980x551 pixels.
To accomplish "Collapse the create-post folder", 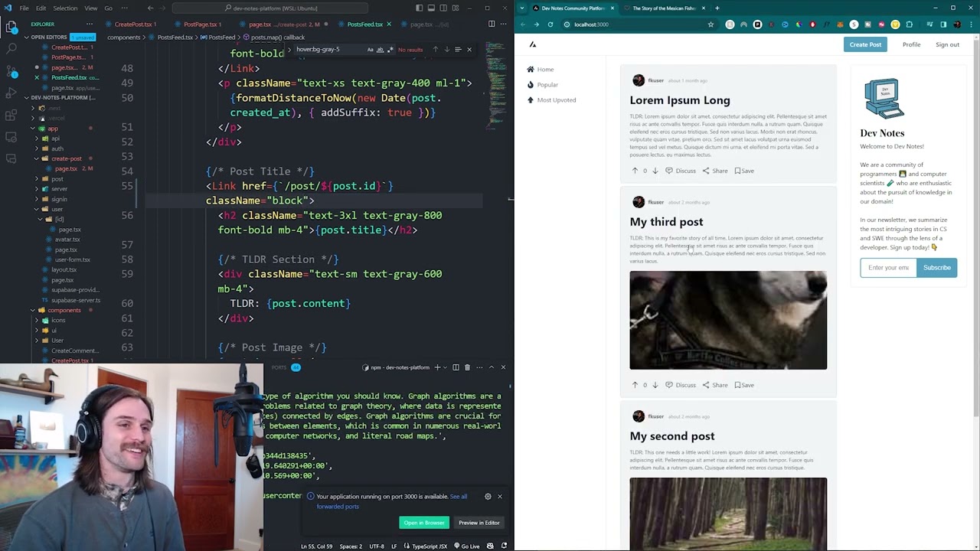I will pos(35,158).
